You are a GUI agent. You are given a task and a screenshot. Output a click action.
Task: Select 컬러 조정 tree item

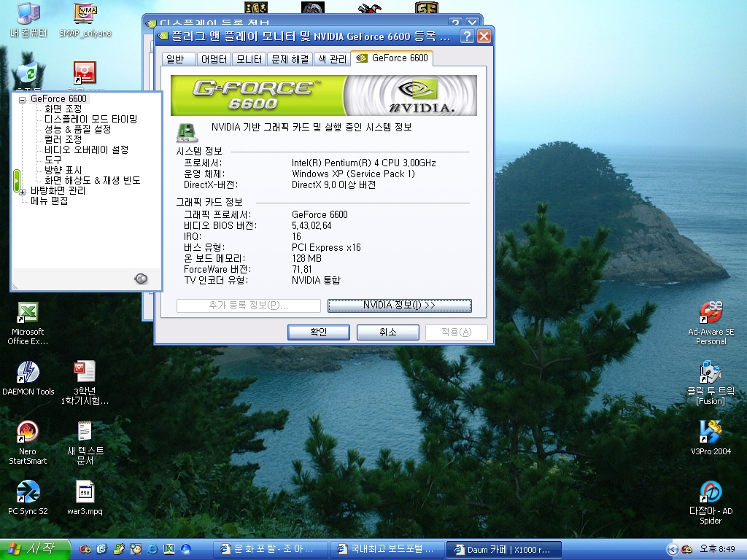click(63, 139)
